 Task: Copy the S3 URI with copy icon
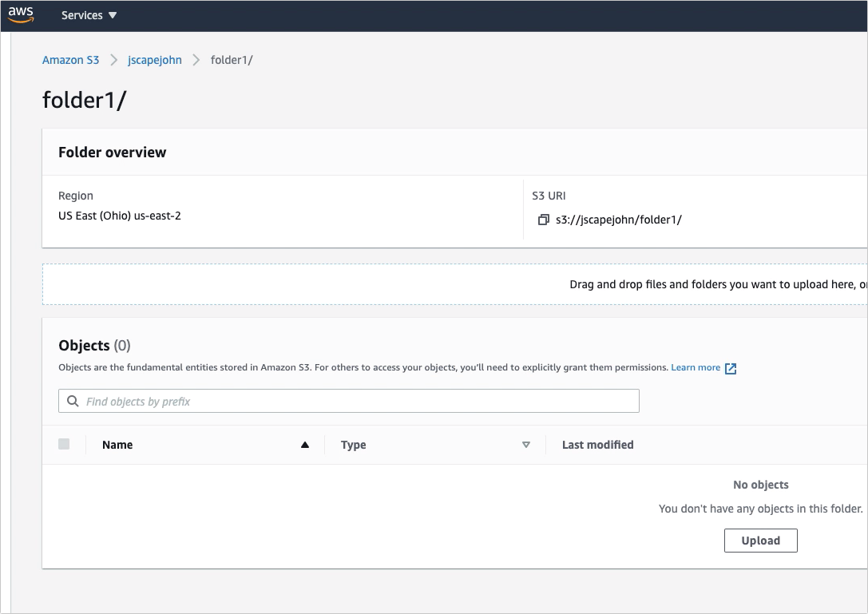pyautogui.click(x=543, y=220)
